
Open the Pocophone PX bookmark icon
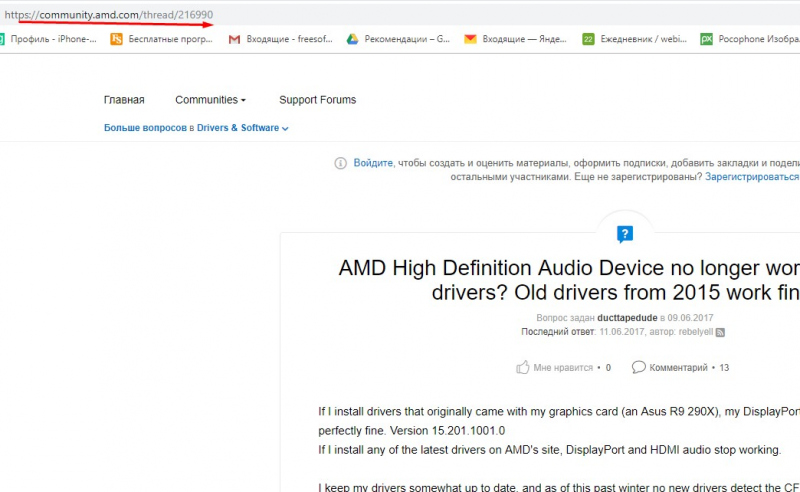point(706,39)
